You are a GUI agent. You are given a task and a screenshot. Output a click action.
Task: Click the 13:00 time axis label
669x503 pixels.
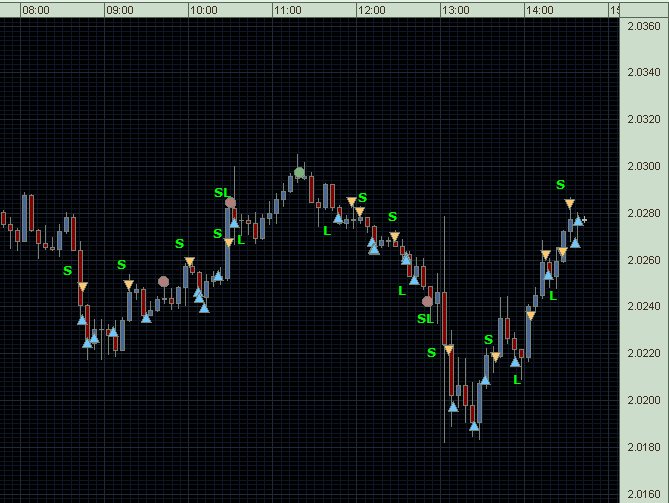coord(456,10)
